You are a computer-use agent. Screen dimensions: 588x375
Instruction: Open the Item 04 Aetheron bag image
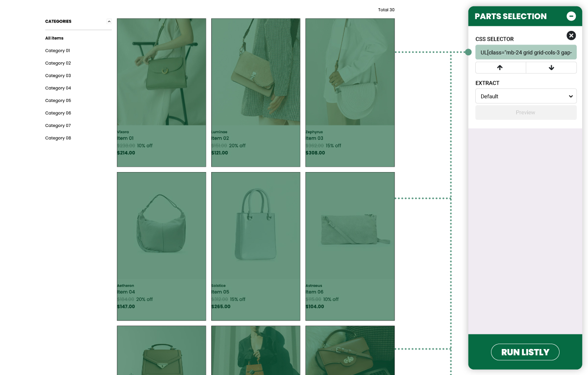[x=162, y=225]
